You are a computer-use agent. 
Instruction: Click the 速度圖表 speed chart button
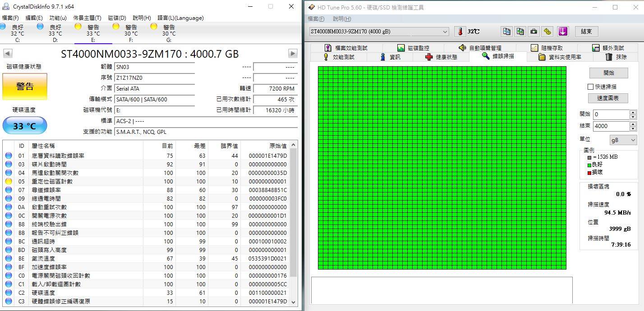pos(608,98)
